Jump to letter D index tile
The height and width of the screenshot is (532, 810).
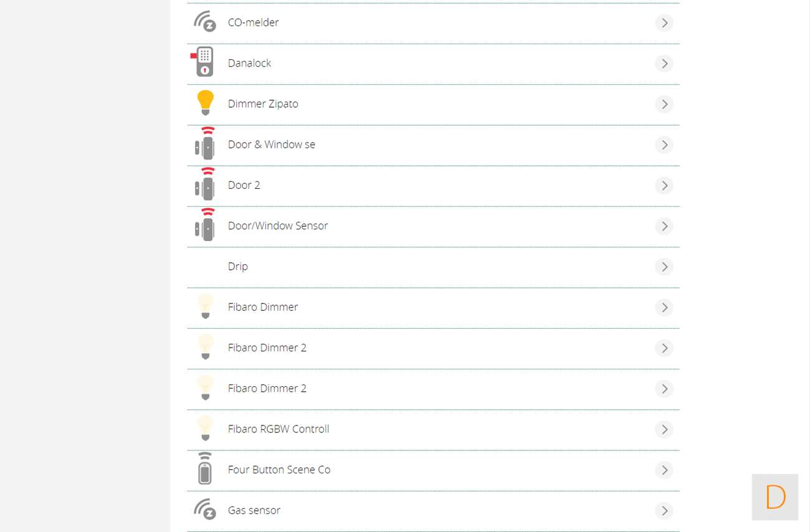pyautogui.click(x=775, y=497)
